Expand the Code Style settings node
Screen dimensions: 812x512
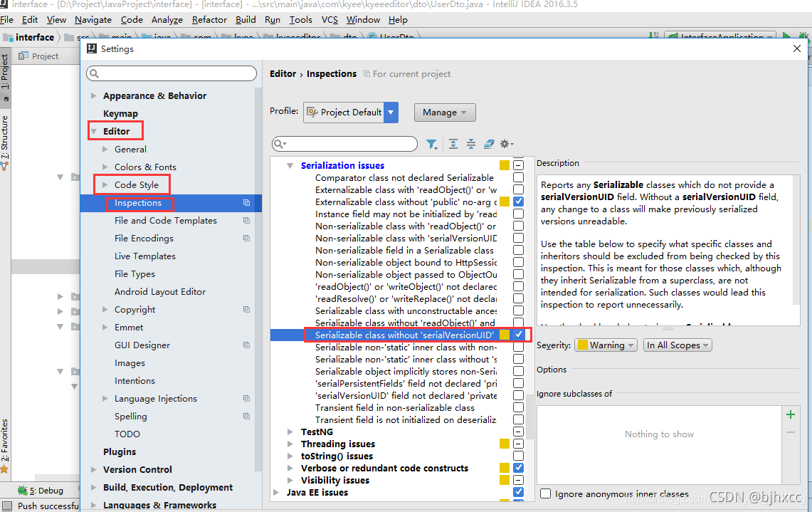pyautogui.click(x=105, y=184)
